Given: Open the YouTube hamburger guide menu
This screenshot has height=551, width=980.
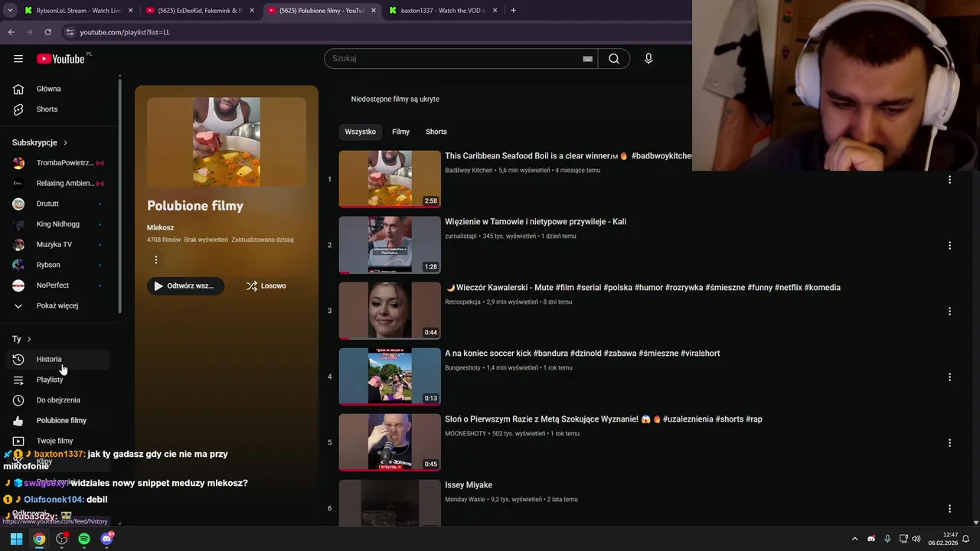Looking at the screenshot, I should 18,59.
